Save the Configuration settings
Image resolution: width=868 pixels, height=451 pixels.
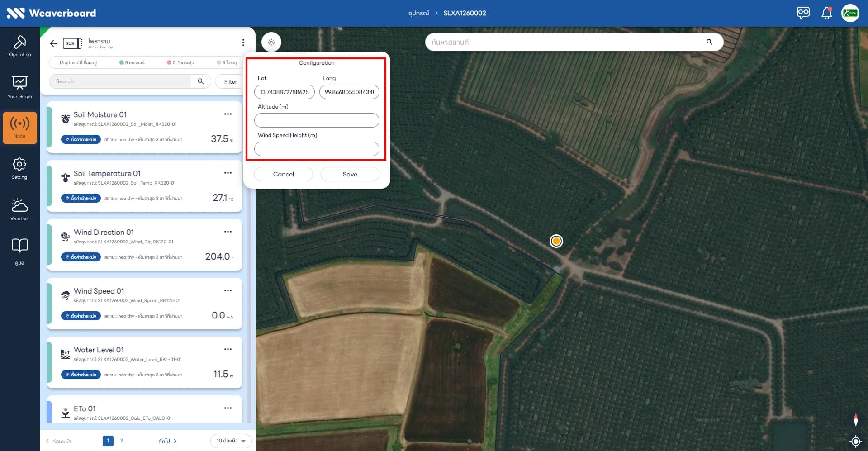tap(350, 174)
